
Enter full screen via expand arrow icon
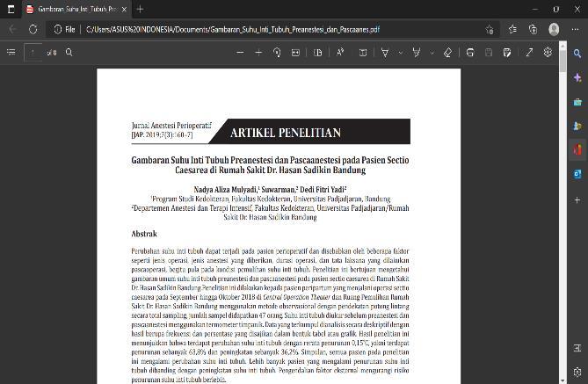[x=529, y=53]
